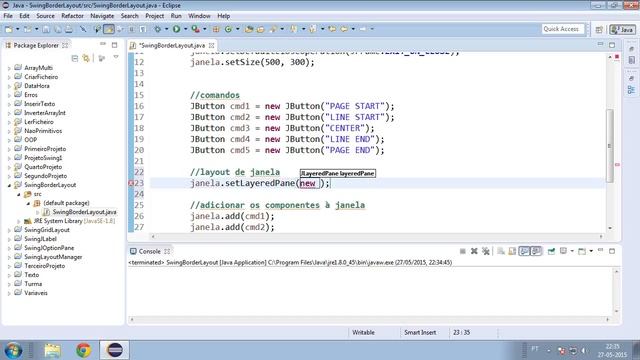640x360 pixels.
Task: Open the Window menu
Action: pyautogui.click(x=199, y=16)
